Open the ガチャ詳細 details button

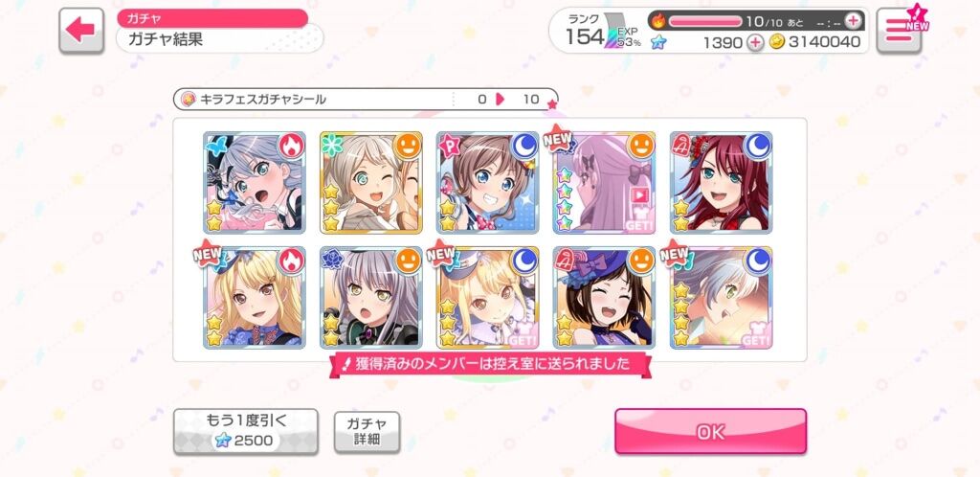[367, 431]
